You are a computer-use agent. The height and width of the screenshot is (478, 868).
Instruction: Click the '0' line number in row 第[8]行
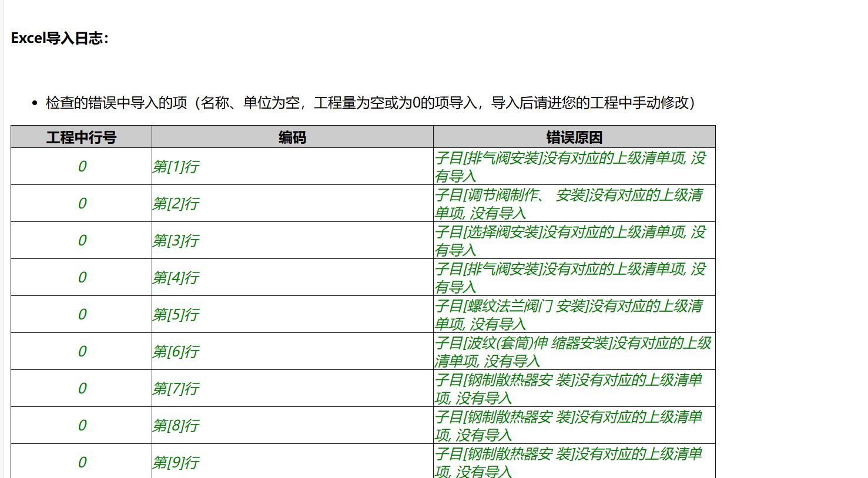(x=82, y=426)
